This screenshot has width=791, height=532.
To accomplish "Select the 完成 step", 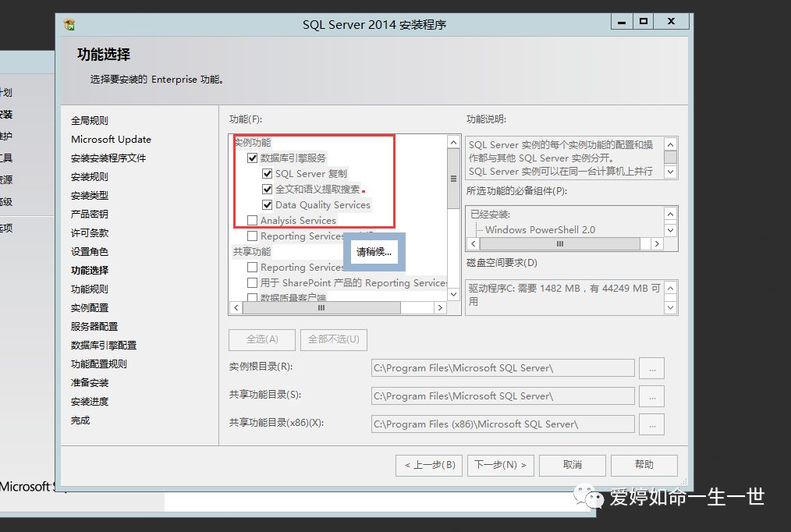I will (80, 420).
